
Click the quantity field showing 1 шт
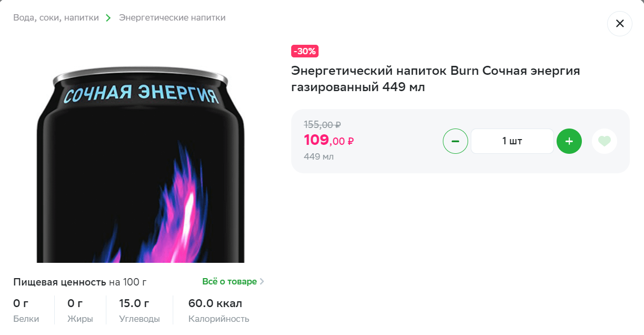click(x=512, y=141)
